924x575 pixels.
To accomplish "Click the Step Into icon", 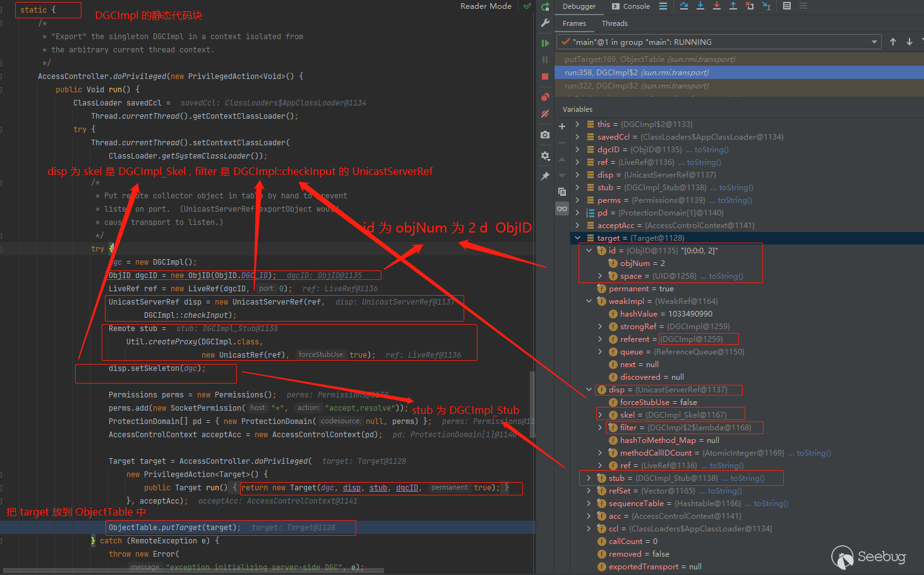I will tap(700, 6).
